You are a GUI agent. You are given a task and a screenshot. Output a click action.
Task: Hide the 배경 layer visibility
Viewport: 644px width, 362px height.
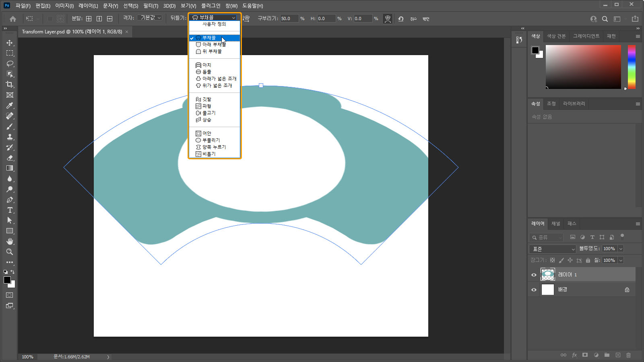pos(534,290)
